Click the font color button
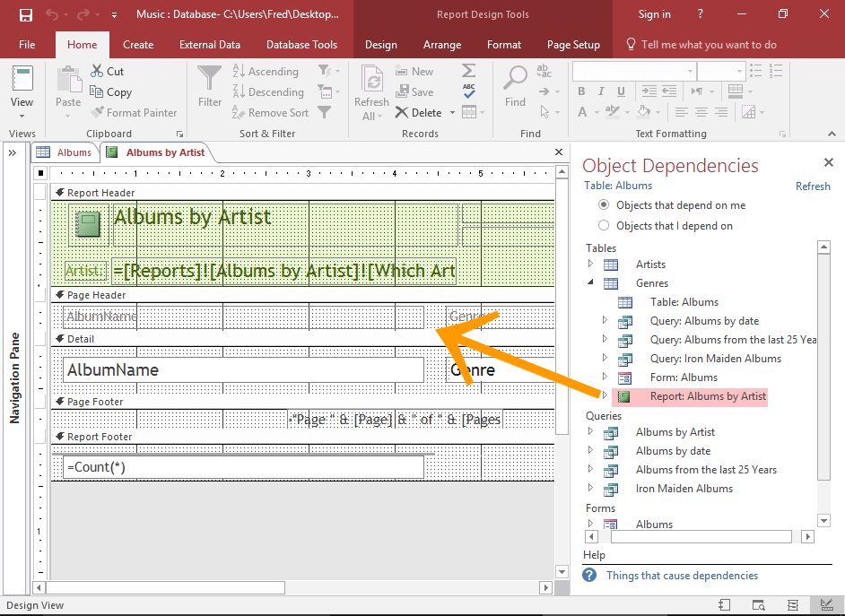The image size is (845, 616). click(584, 113)
